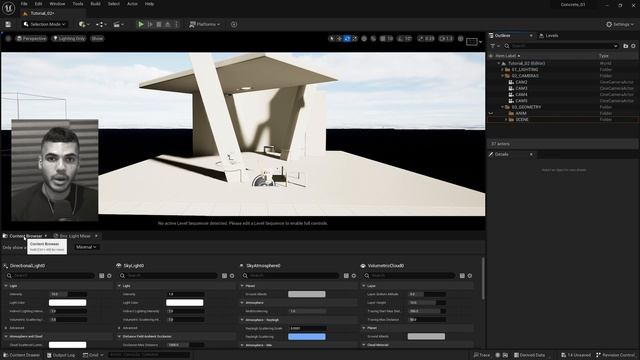Select the ANIM folder in the Outliner
This screenshot has height=360, width=640.
[521, 113]
